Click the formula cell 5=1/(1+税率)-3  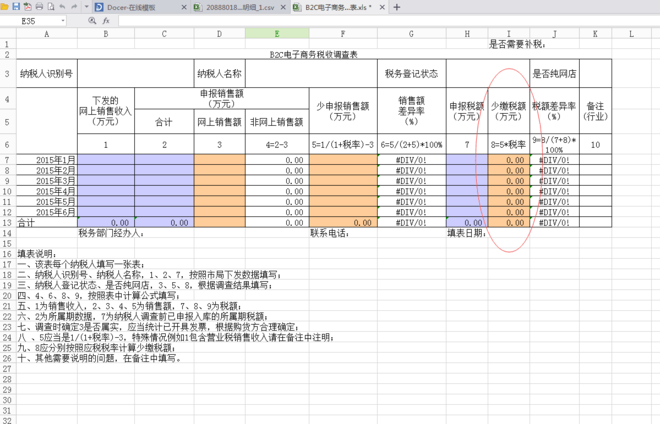[343, 144]
